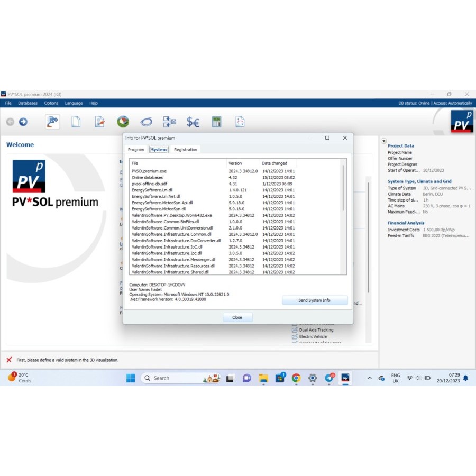Screen dimensions: 476x476
Task: Open Settings gear from the taskbar
Action: click(313, 378)
